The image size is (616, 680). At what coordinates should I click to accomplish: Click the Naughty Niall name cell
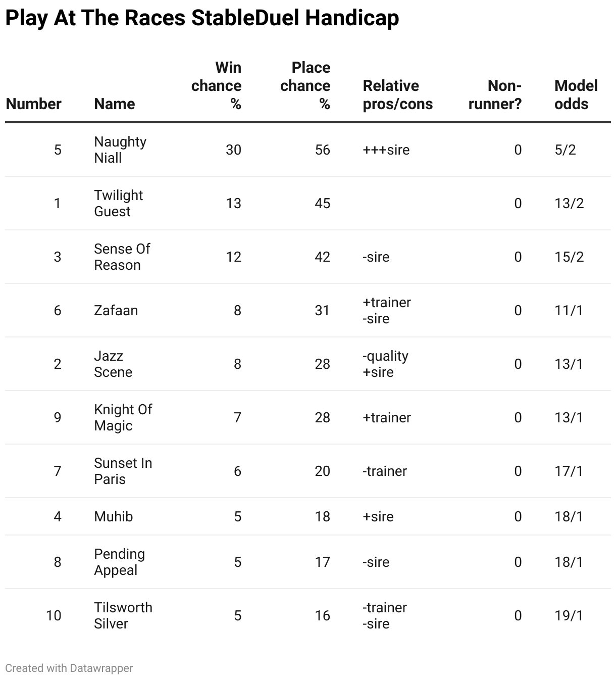120,150
